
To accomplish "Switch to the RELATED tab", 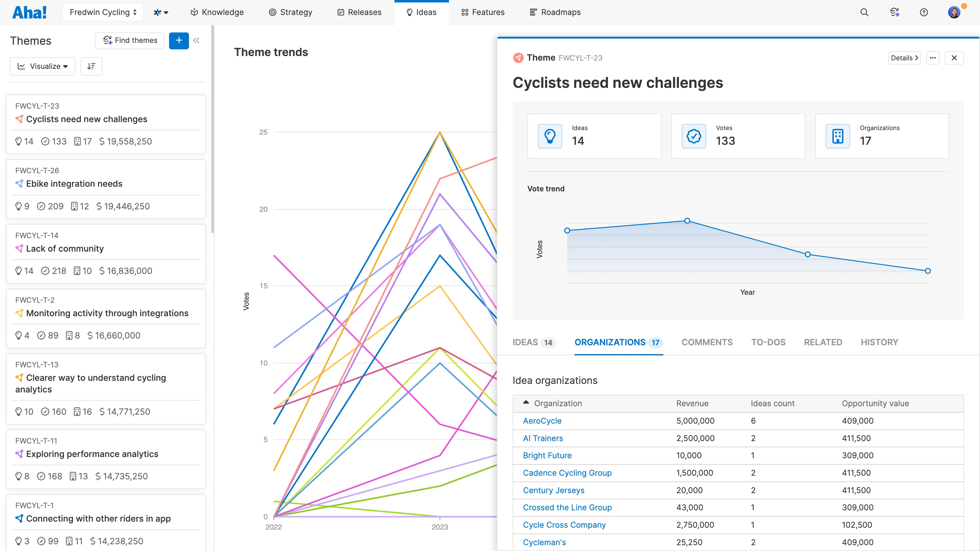I will 823,342.
